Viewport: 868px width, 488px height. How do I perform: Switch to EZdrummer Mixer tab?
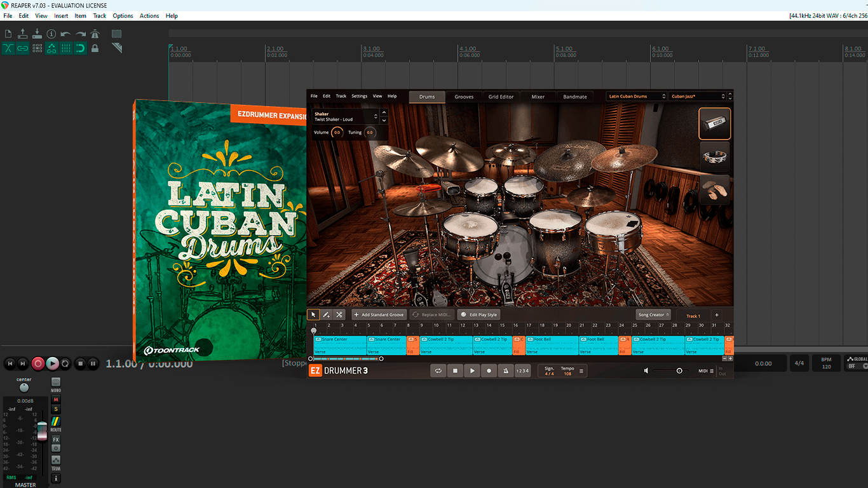(538, 97)
